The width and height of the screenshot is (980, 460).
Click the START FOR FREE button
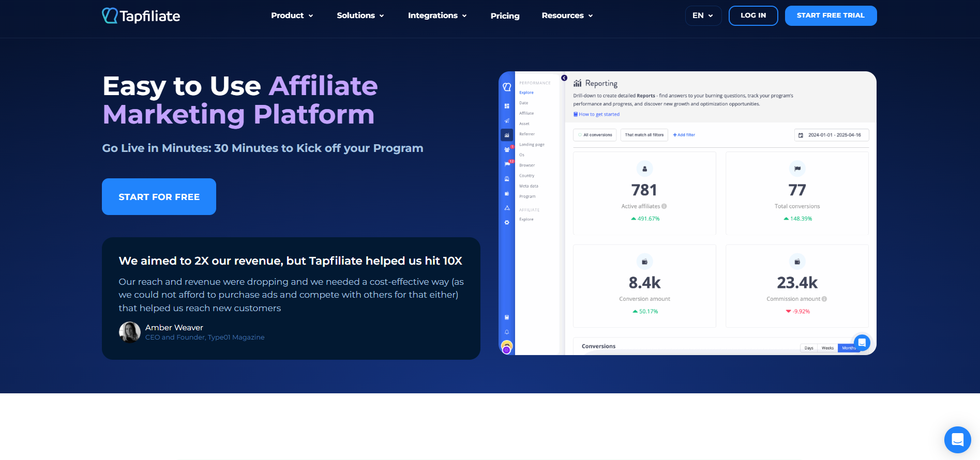tap(159, 196)
